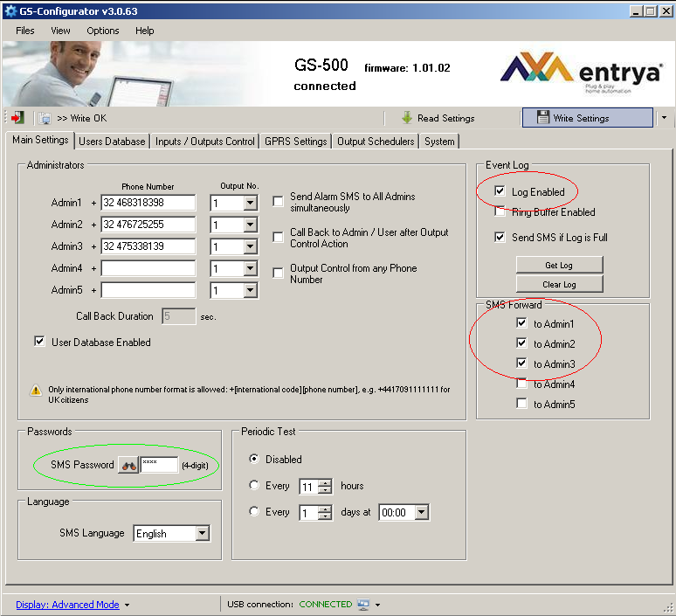The height and width of the screenshot is (616, 676).
Task: Click the USB connection computer icon
Action: click(363, 605)
